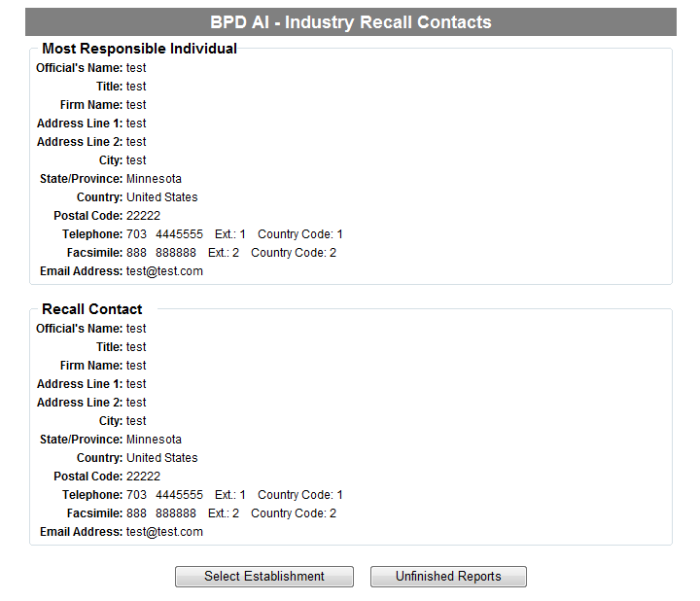
Task: Click telephone Country Code in Recall Contact
Action: 299,495
